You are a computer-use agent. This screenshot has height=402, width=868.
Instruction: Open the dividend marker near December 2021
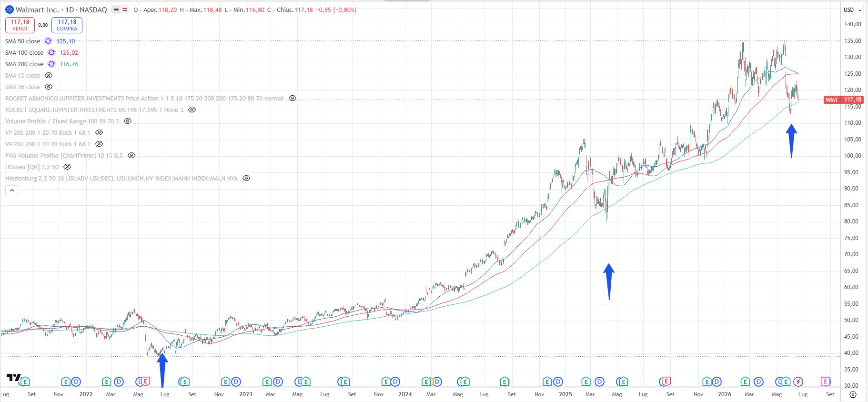coord(76,382)
